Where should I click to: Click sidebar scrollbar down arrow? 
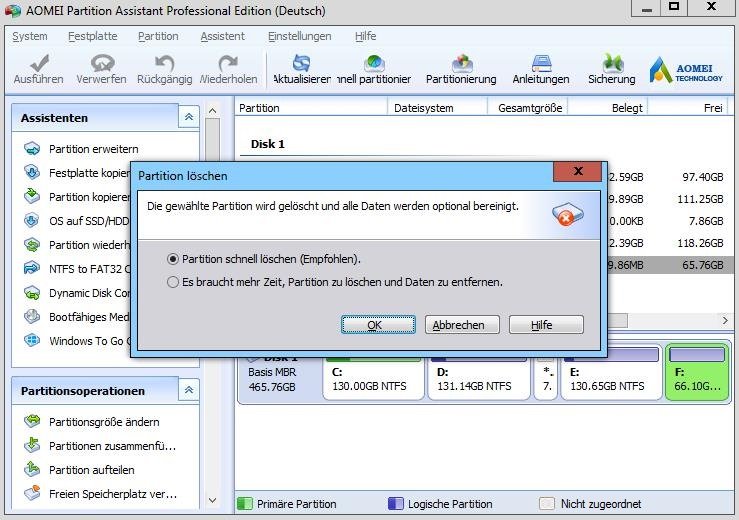(x=213, y=500)
